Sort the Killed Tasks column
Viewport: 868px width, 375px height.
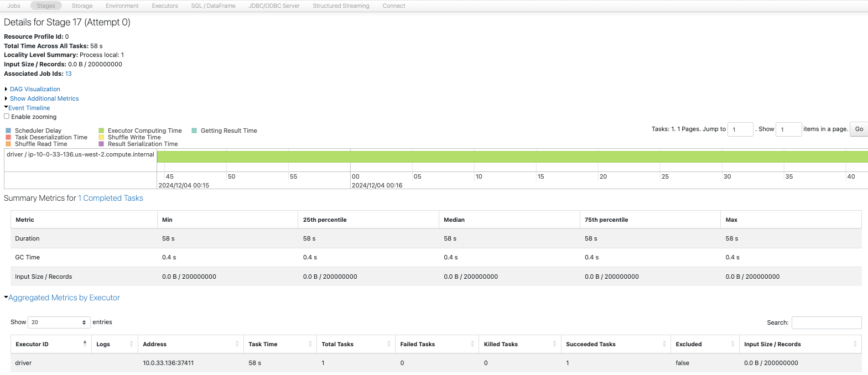click(x=520, y=344)
